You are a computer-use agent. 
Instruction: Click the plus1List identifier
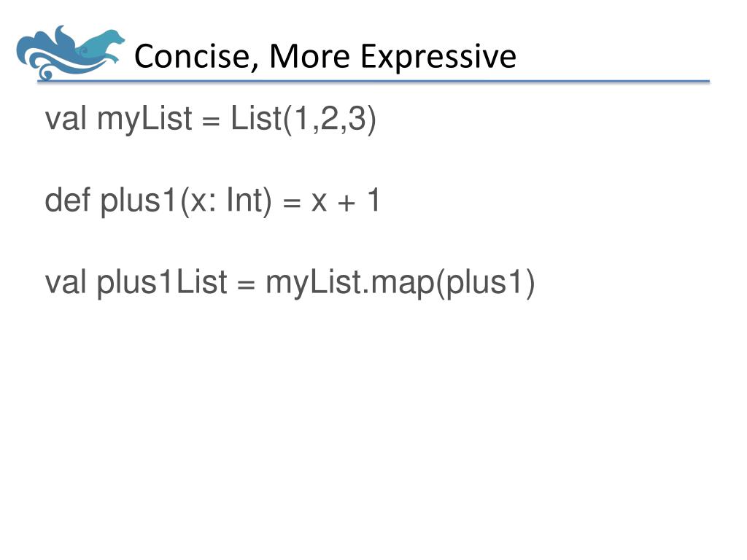coord(162,283)
